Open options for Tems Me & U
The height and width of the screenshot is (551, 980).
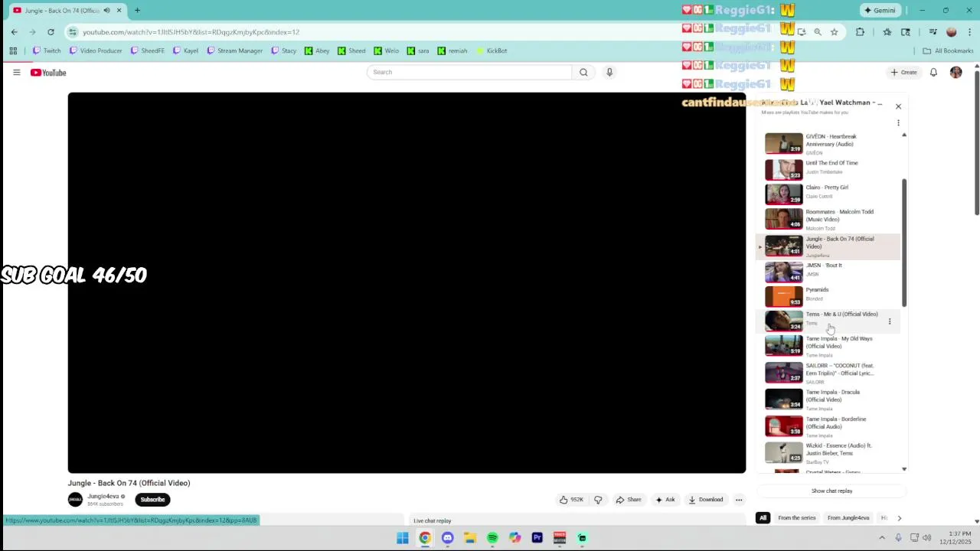(890, 321)
